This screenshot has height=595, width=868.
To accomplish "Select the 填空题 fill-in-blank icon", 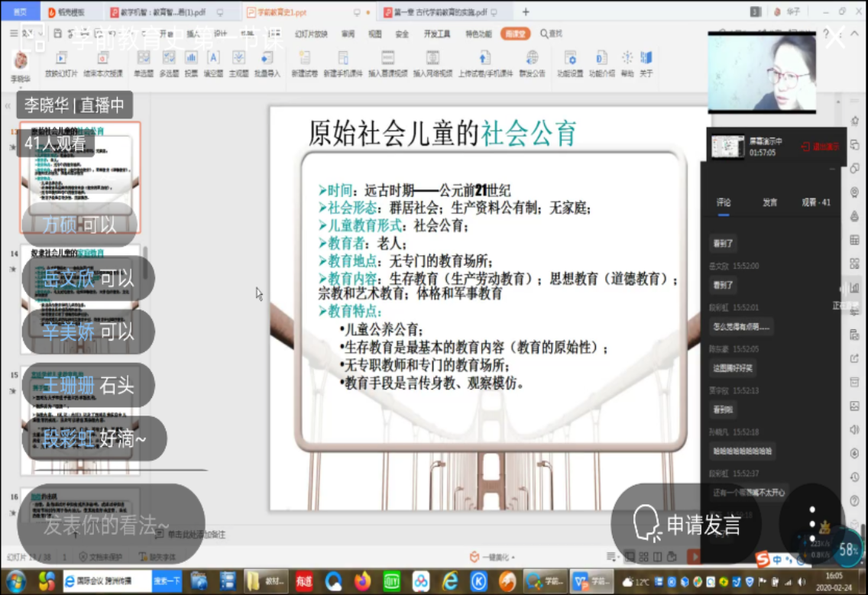I will click(x=213, y=60).
